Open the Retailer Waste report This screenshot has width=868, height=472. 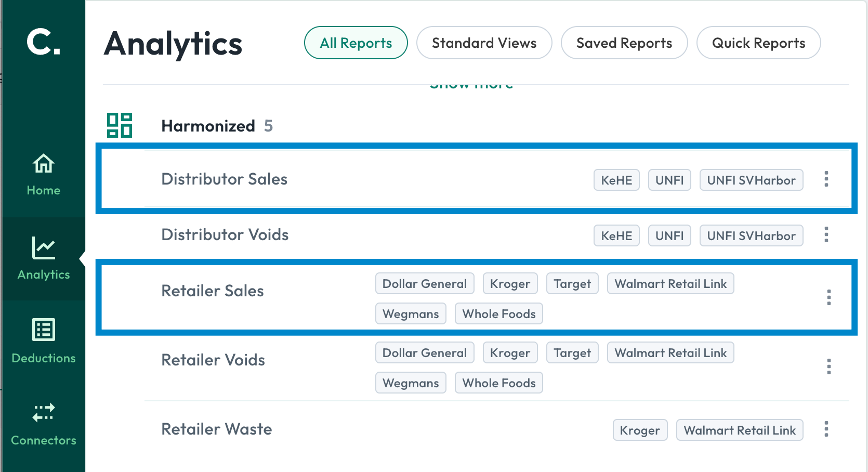pyautogui.click(x=217, y=429)
